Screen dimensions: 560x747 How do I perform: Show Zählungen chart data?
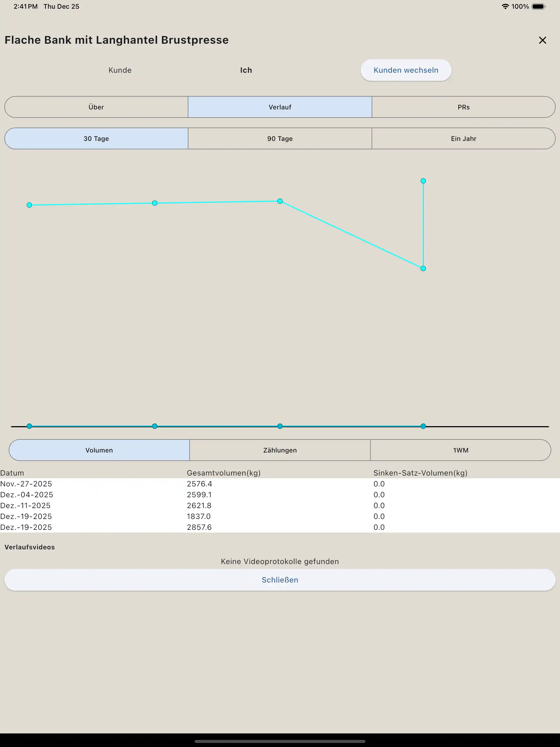pos(280,450)
